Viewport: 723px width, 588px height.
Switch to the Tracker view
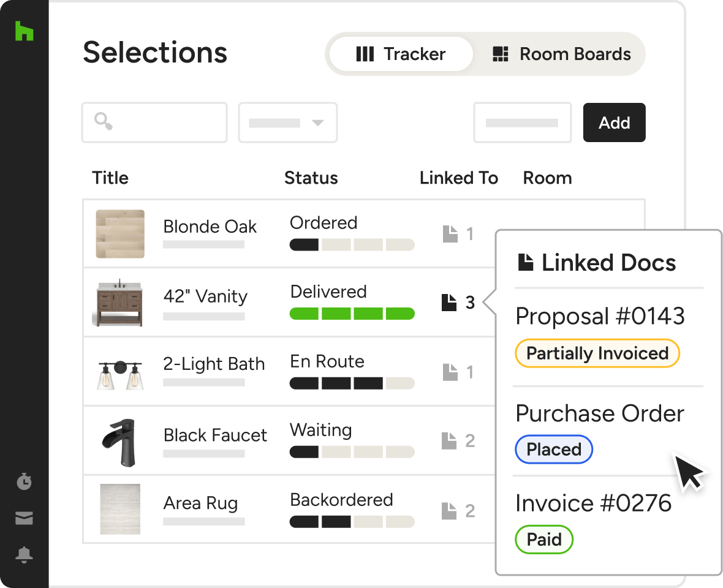(401, 54)
